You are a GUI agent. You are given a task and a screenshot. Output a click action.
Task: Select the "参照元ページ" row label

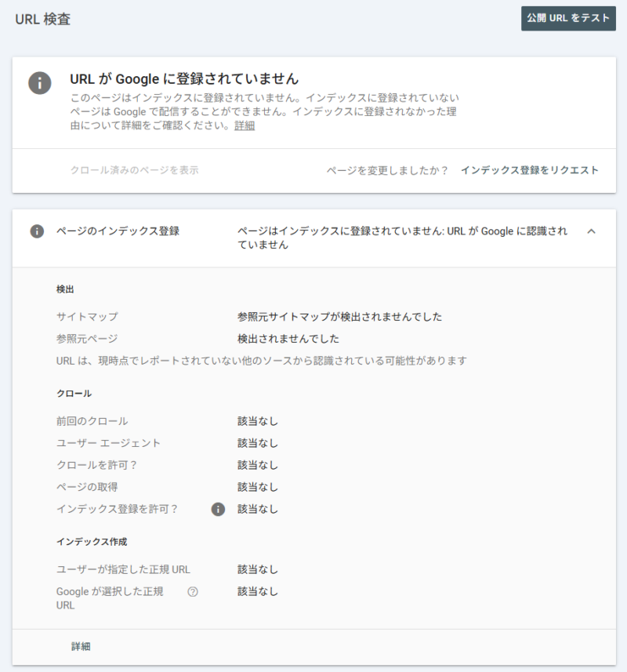click(x=87, y=339)
